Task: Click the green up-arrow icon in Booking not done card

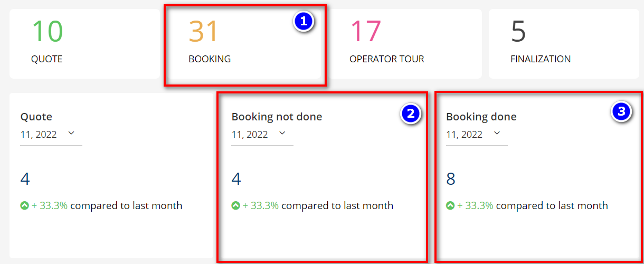Action: (235, 206)
